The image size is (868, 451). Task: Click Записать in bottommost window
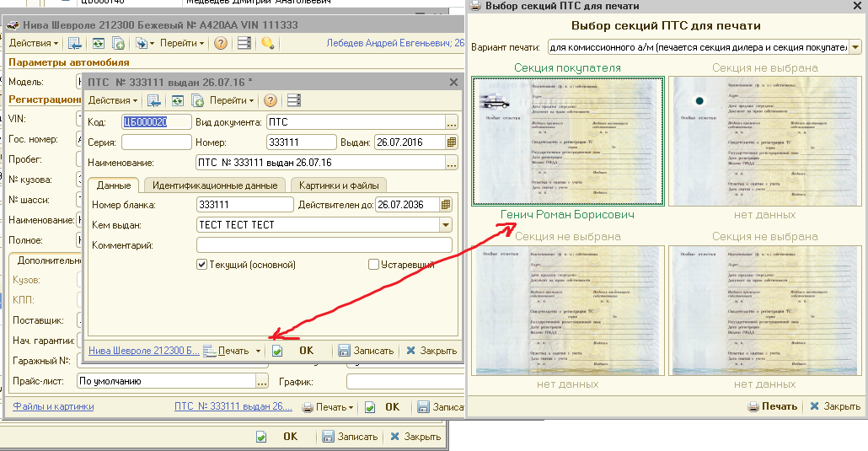(x=350, y=437)
